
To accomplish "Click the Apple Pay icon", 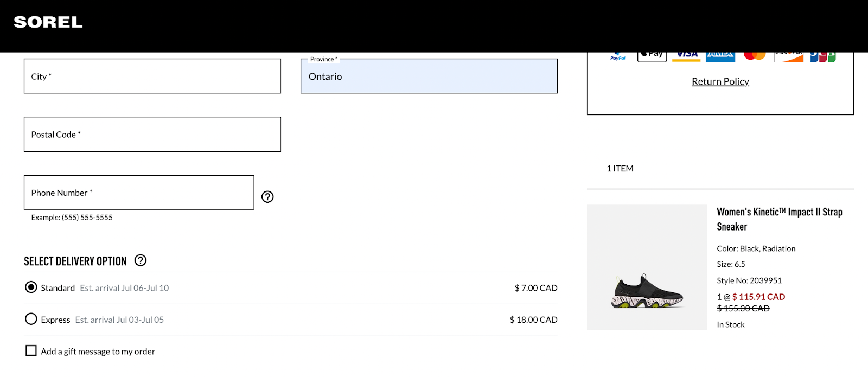I will pos(652,57).
